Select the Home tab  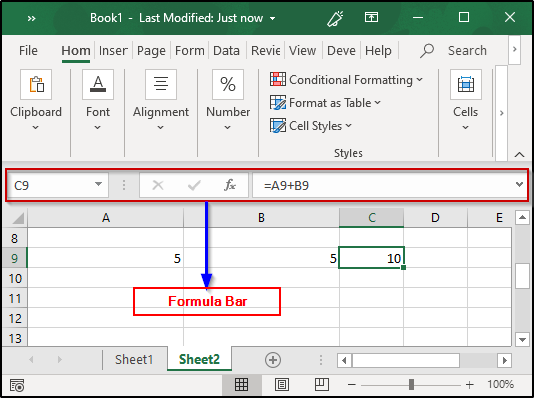pyautogui.click(x=76, y=51)
